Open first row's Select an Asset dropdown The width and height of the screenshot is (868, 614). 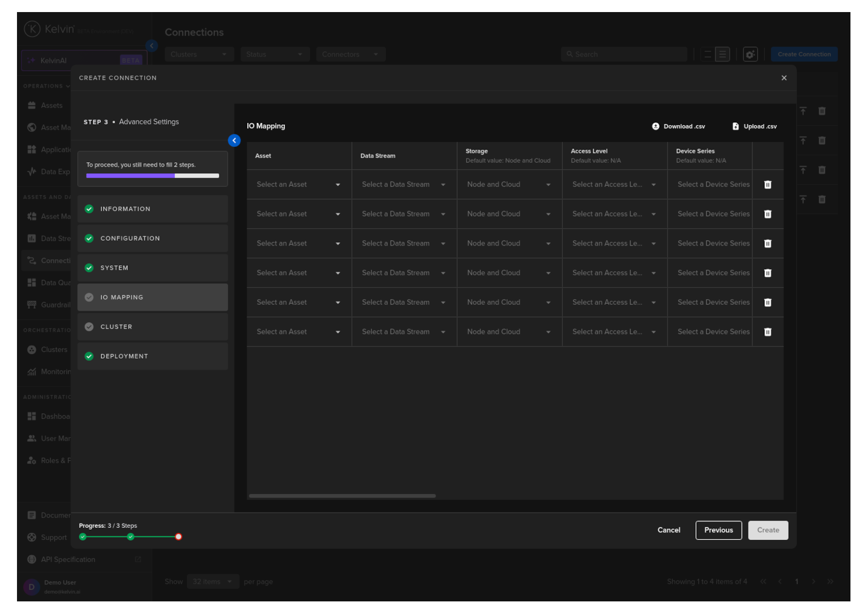298,185
